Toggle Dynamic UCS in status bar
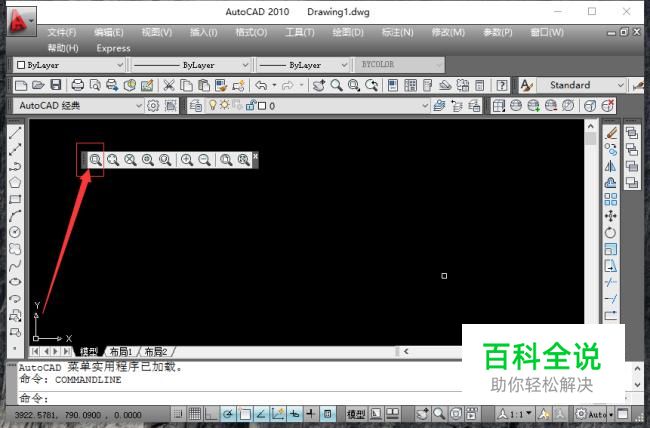Image resolution: width=650 pixels, height=428 pixels. click(x=278, y=414)
